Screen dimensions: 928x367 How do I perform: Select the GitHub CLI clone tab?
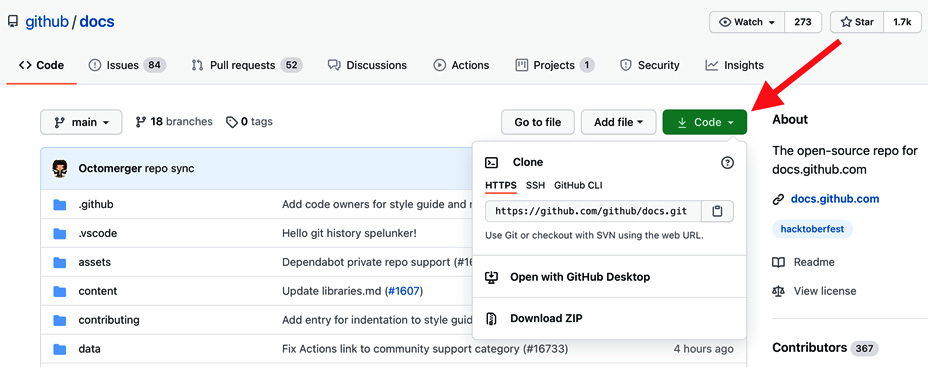pyautogui.click(x=578, y=185)
